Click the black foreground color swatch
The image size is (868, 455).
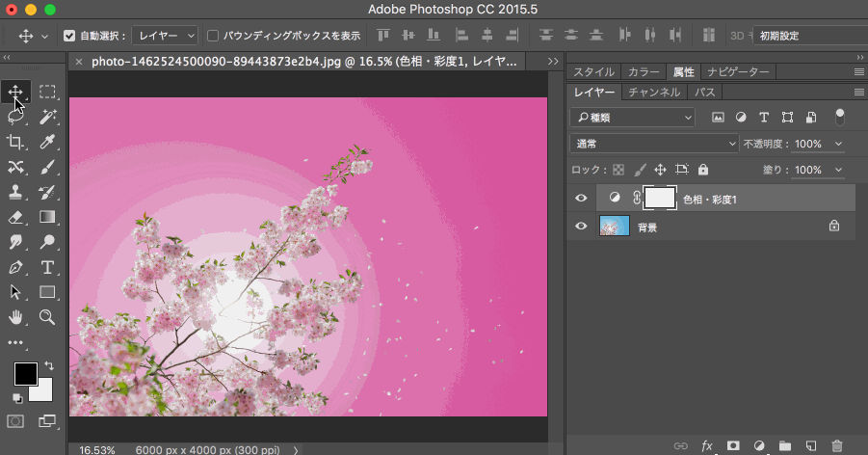25,374
